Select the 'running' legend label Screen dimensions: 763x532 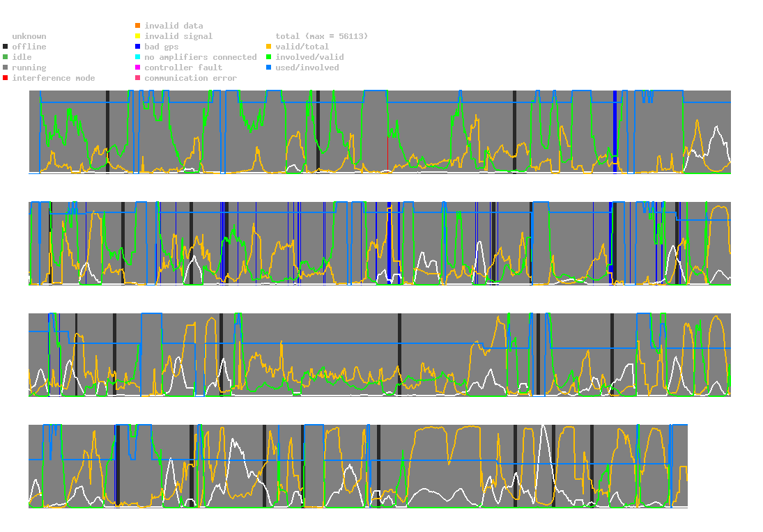(x=29, y=68)
